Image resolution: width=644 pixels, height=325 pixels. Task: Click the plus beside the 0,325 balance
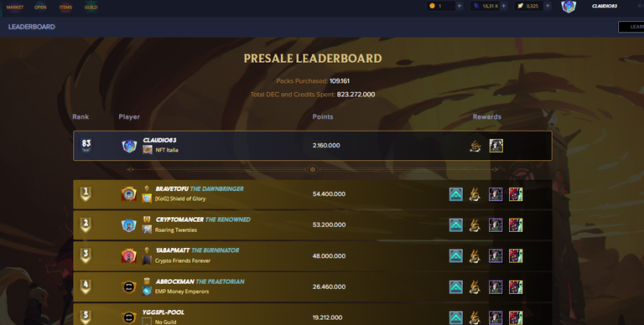[548, 6]
